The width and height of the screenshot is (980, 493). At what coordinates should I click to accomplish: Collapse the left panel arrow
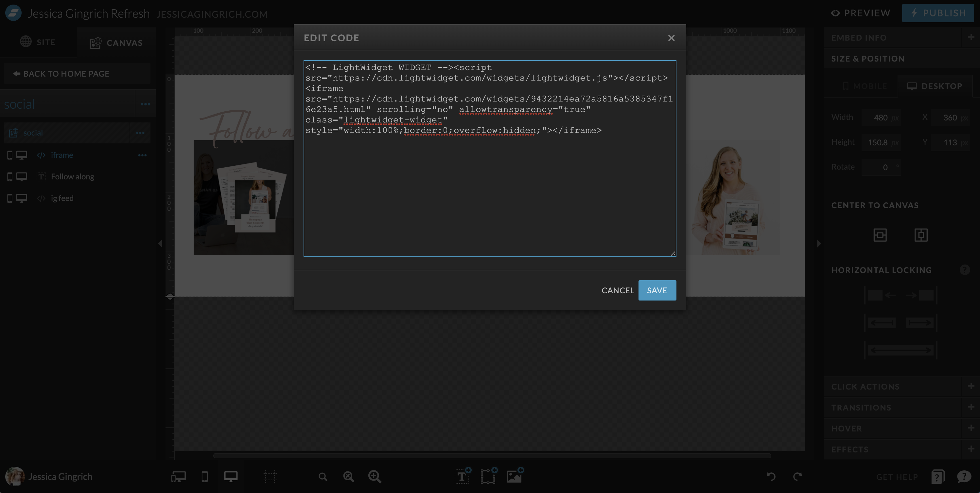pos(160,243)
